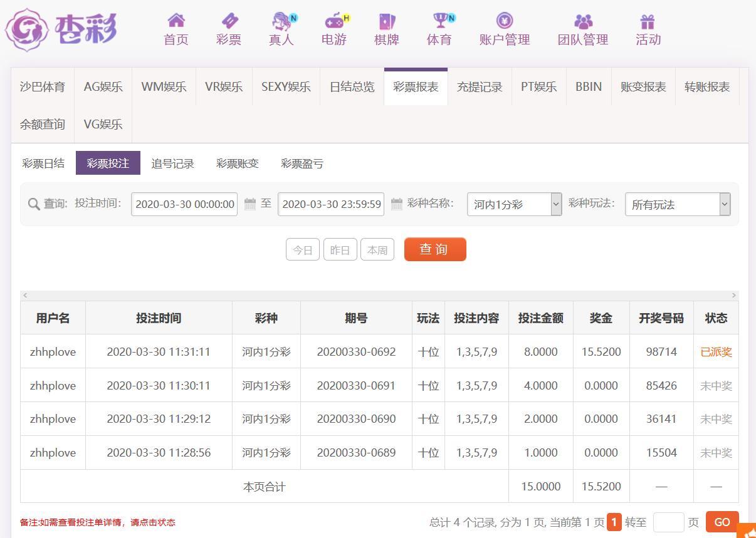Screen dimensions: 756x538
Task: Click the 已派奖 status link
Action: [716, 352]
